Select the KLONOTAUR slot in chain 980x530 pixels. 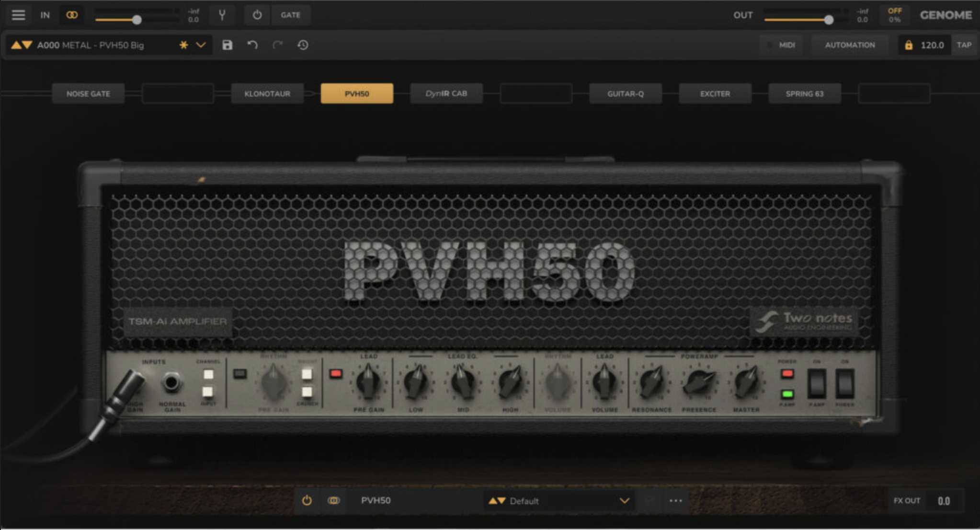pyautogui.click(x=267, y=93)
